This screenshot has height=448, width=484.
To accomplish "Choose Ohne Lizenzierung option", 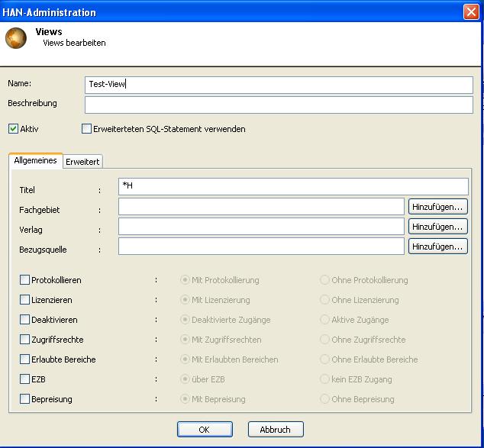I will 324,300.
